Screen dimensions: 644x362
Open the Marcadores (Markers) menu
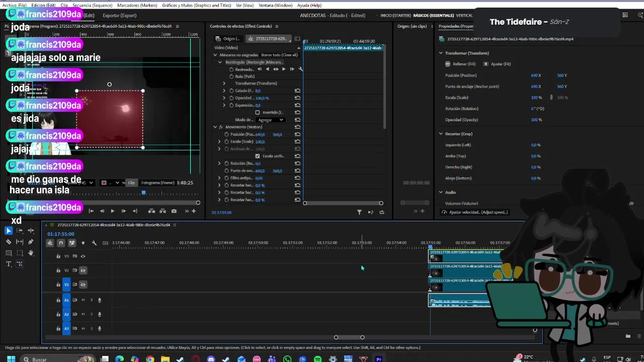[x=137, y=5]
